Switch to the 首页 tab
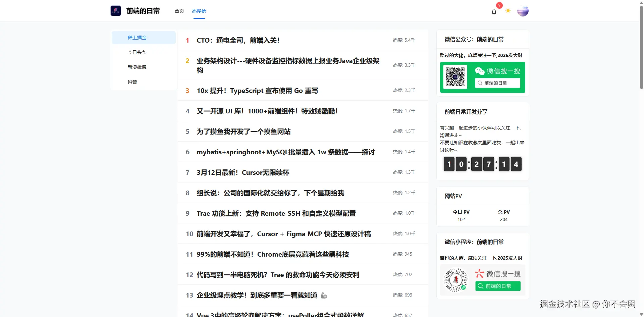Screen dimensions: 644x317 click(179, 11)
